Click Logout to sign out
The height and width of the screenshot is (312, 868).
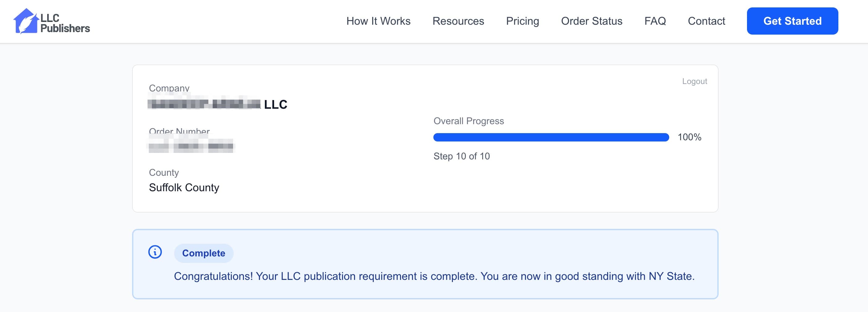[694, 81]
